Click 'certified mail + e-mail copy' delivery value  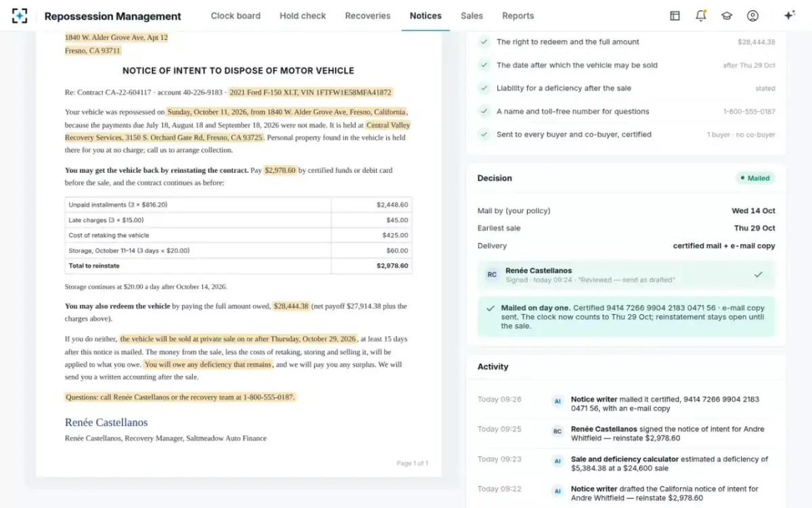pos(724,246)
